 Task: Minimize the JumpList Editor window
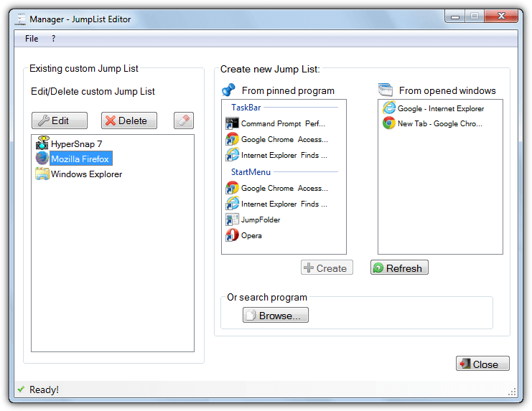pyautogui.click(x=455, y=16)
